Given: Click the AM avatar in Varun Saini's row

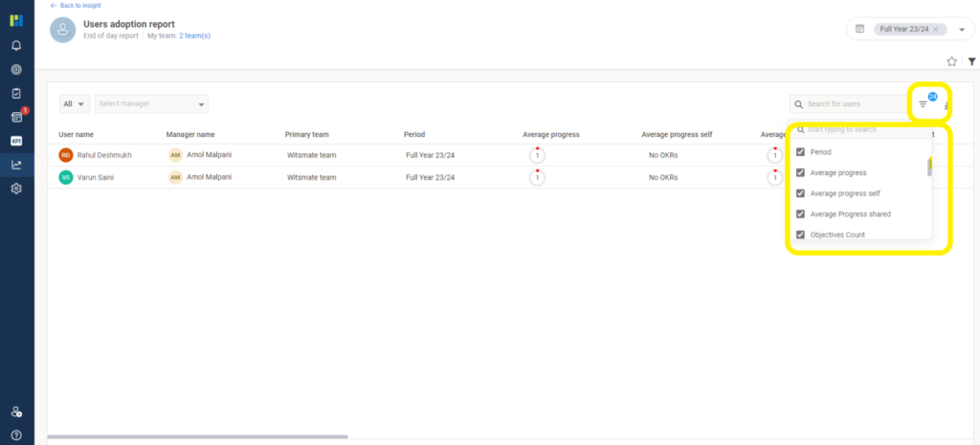Looking at the screenshot, I should (x=176, y=177).
